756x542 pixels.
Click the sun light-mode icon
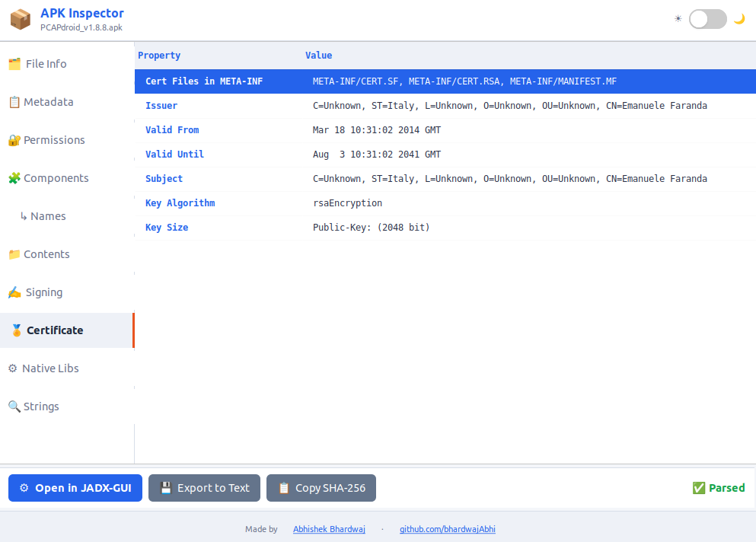click(x=678, y=19)
